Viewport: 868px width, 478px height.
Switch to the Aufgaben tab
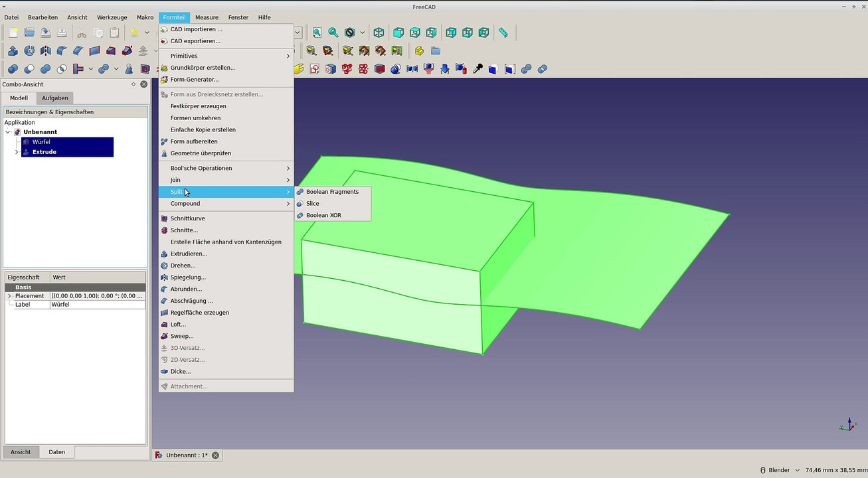click(x=54, y=98)
